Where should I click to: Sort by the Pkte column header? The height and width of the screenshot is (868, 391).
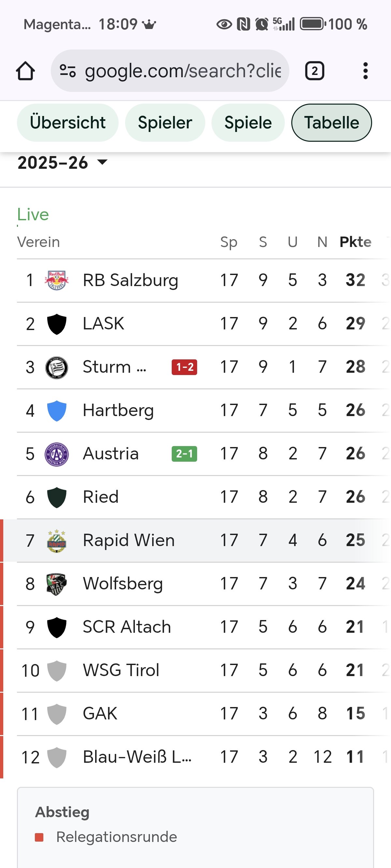[x=355, y=242]
